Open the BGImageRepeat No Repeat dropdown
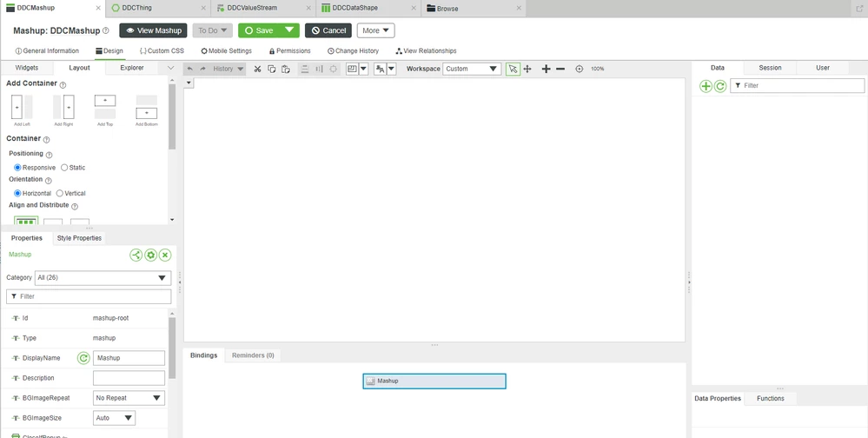Image resolution: width=868 pixels, height=438 pixels. pyautogui.click(x=129, y=398)
